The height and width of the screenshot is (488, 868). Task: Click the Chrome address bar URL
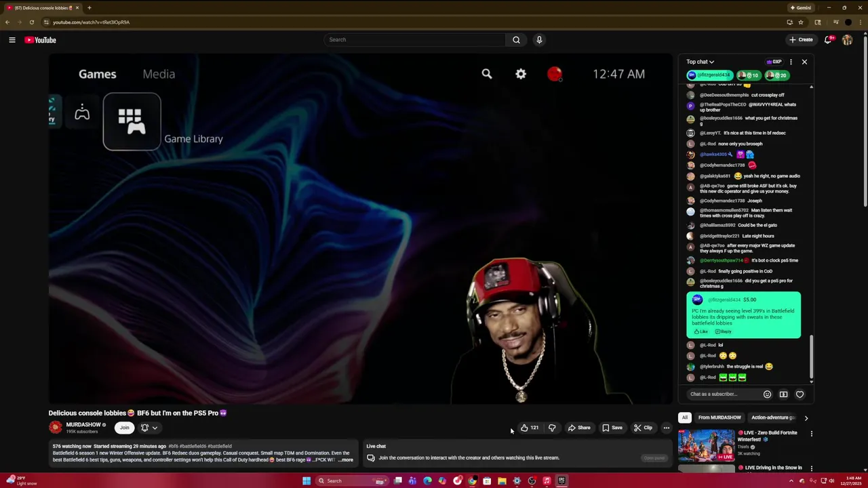click(91, 22)
